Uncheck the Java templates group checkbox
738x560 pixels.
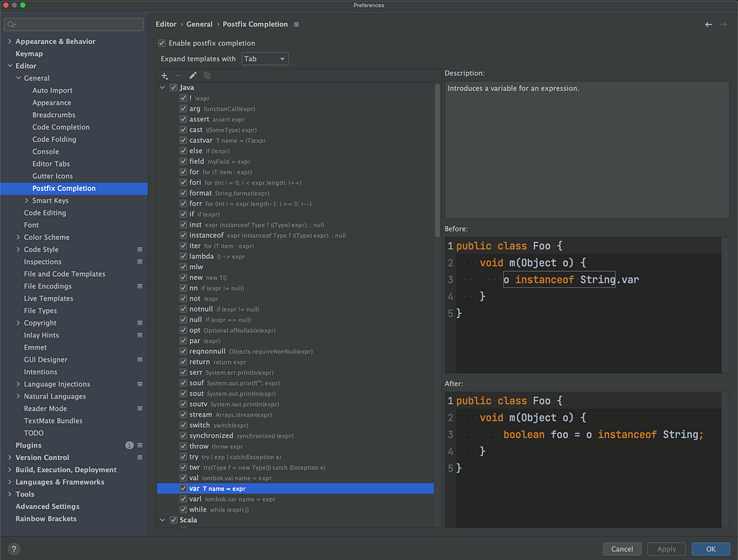[x=174, y=87]
